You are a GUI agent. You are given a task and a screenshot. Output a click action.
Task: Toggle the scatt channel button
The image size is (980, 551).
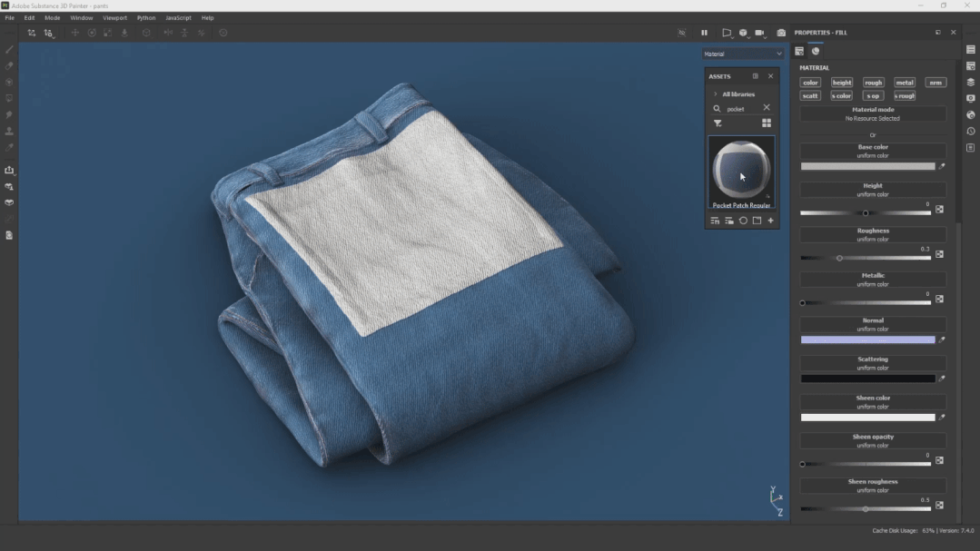point(810,96)
